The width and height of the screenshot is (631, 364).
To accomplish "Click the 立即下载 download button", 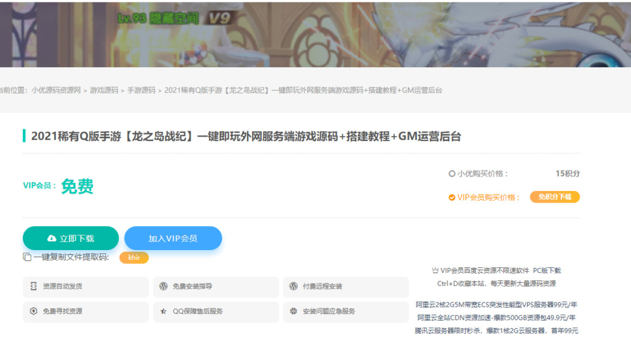I will [x=71, y=238].
